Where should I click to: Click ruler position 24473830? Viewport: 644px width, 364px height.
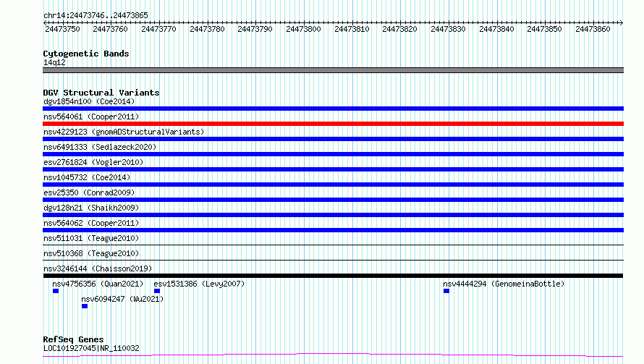(448, 29)
